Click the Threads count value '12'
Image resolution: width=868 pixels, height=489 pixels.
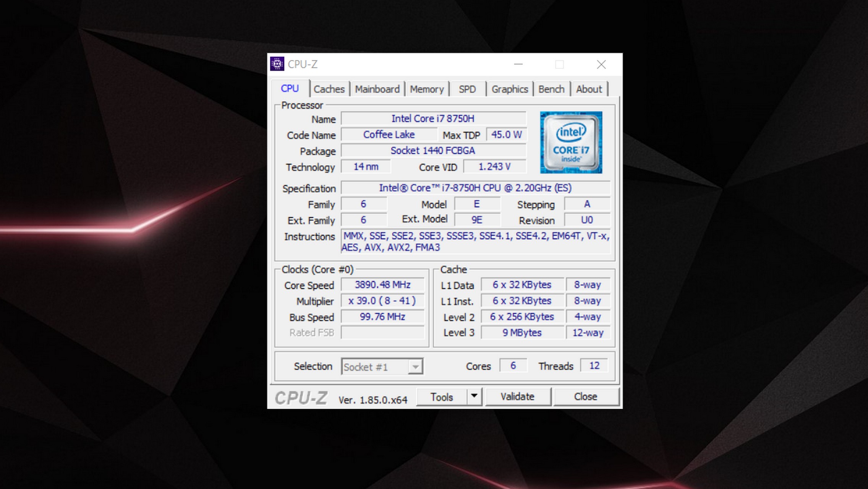(x=594, y=366)
